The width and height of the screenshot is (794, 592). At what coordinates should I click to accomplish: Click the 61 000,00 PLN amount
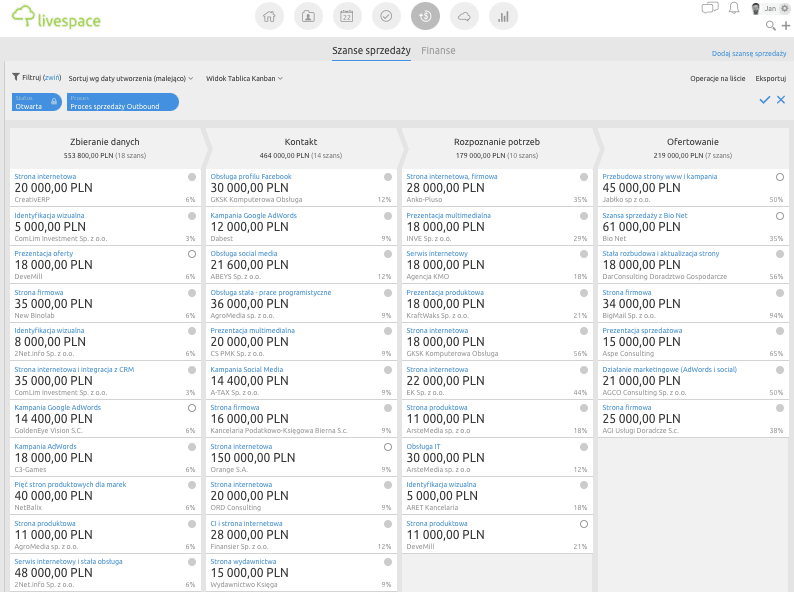pyautogui.click(x=641, y=227)
